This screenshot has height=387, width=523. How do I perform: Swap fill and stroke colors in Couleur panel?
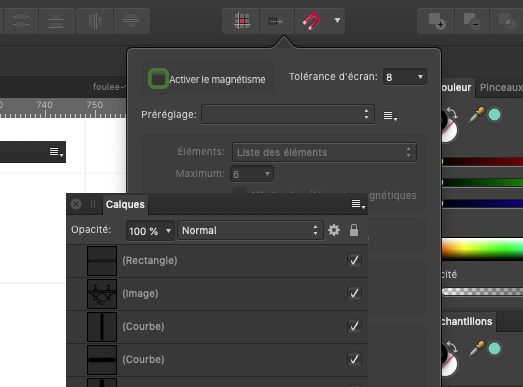(x=452, y=112)
